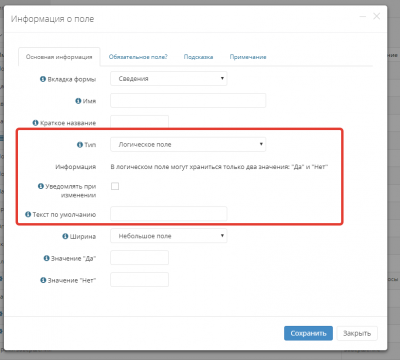Switch to the Примечание tab

click(248, 57)
